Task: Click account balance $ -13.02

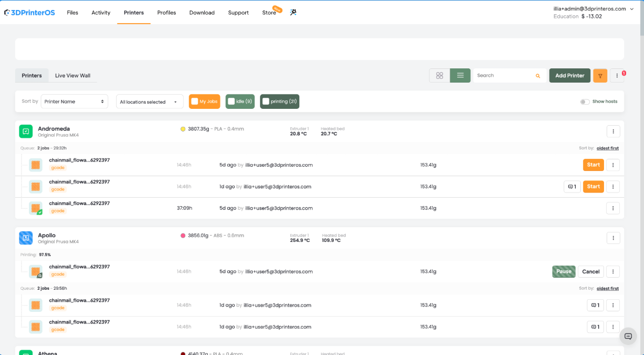Action: coord(591,16)
